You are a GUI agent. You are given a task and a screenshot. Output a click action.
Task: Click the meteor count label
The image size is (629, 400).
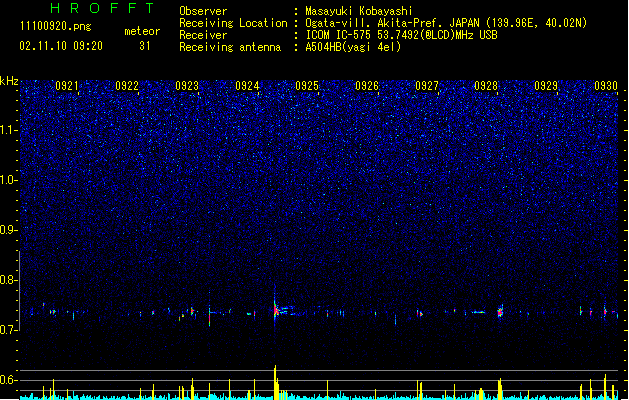(142, 31)
